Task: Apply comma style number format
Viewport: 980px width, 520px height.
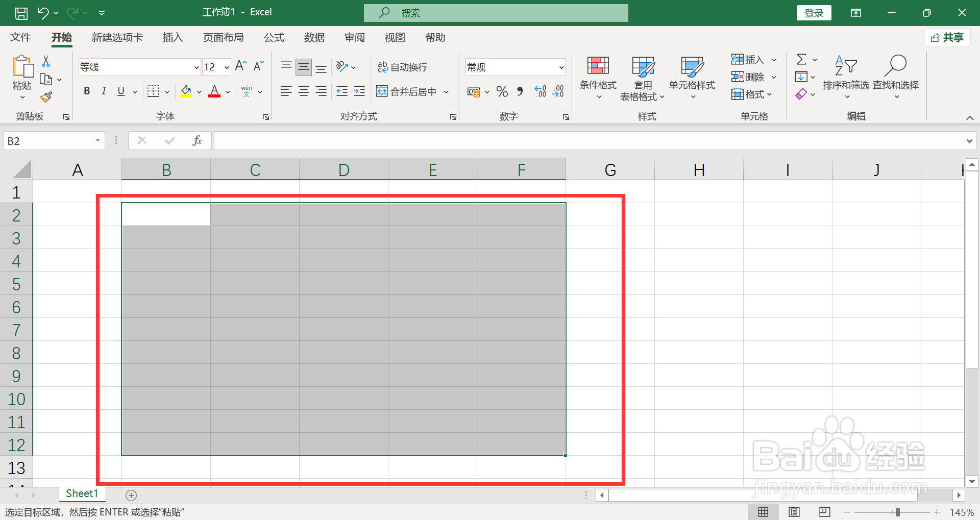Action: (520, 92)
